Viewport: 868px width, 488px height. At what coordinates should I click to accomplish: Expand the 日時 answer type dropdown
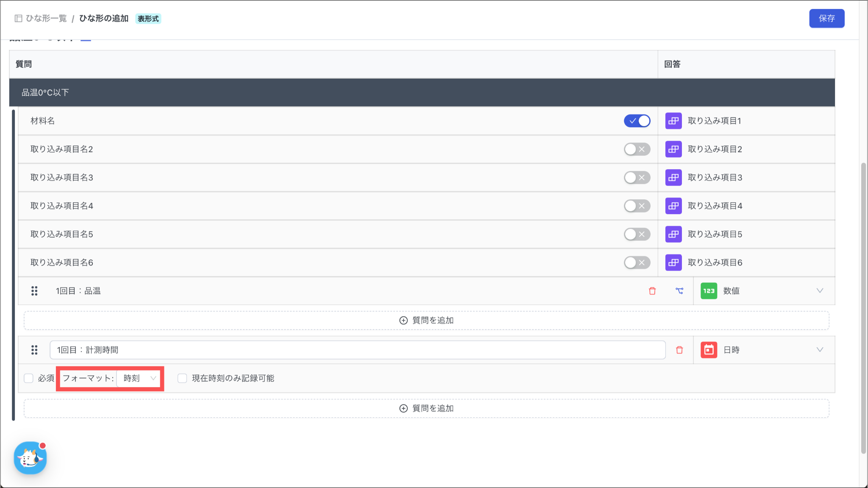click(x=819, y=350)
